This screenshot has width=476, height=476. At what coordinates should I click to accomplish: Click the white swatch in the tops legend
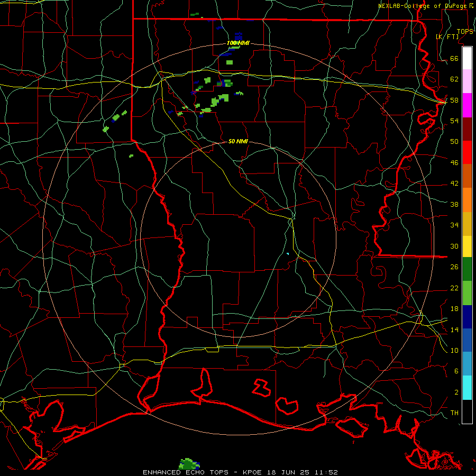tap(467, 58)
